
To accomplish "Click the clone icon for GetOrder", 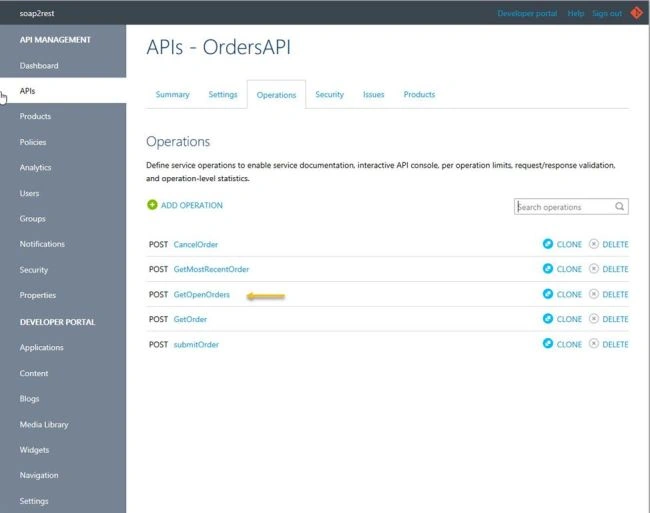I will [x=548, y=319].
